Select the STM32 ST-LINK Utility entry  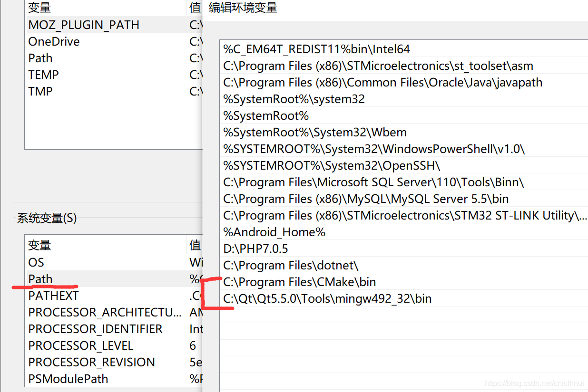pyautogui.click(x=404, y=215)
